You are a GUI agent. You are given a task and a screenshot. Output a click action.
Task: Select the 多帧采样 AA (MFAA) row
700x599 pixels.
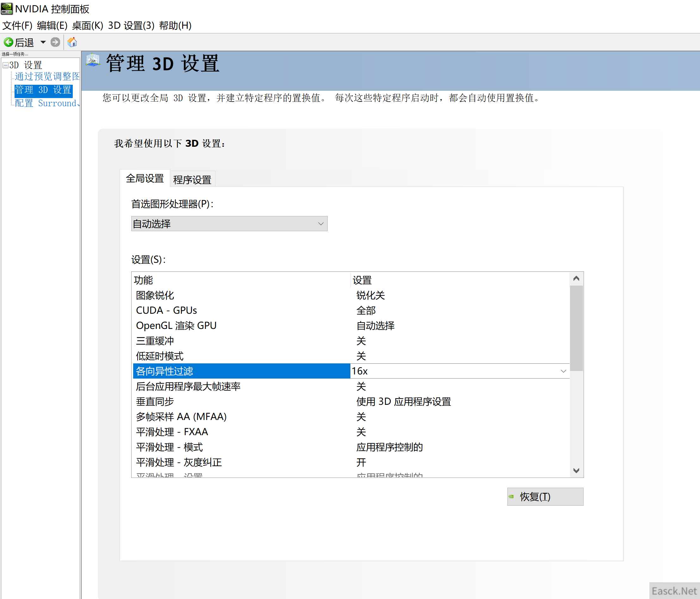coord(351,417)
